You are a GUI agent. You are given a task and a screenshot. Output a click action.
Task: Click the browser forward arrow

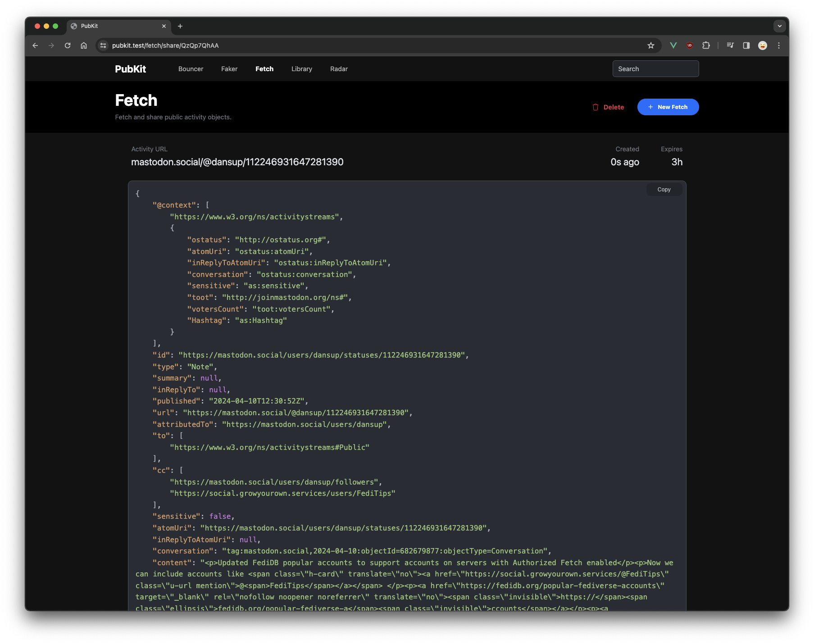pos(51,45)
